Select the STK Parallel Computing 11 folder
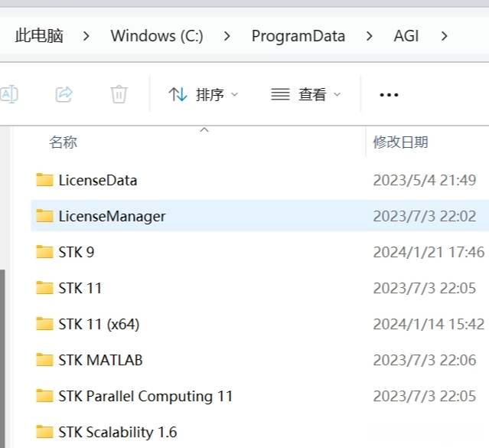489x448 pixels. (145, 396)
